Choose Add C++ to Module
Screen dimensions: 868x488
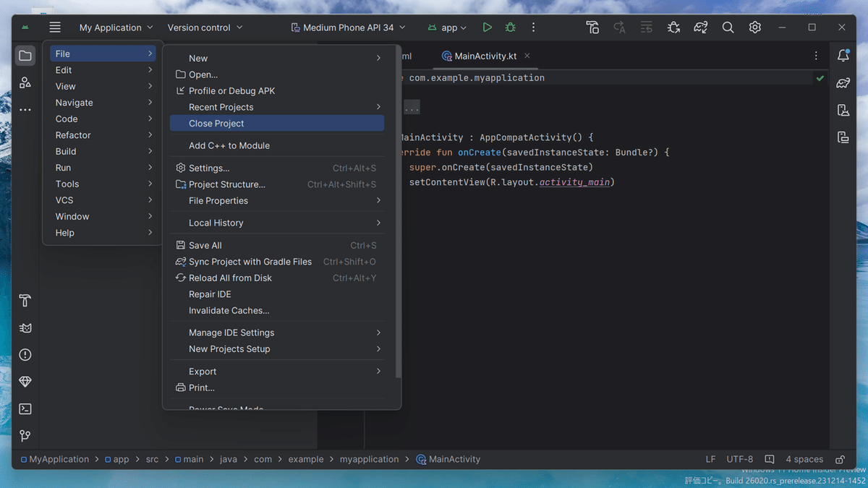pos(277,145)
